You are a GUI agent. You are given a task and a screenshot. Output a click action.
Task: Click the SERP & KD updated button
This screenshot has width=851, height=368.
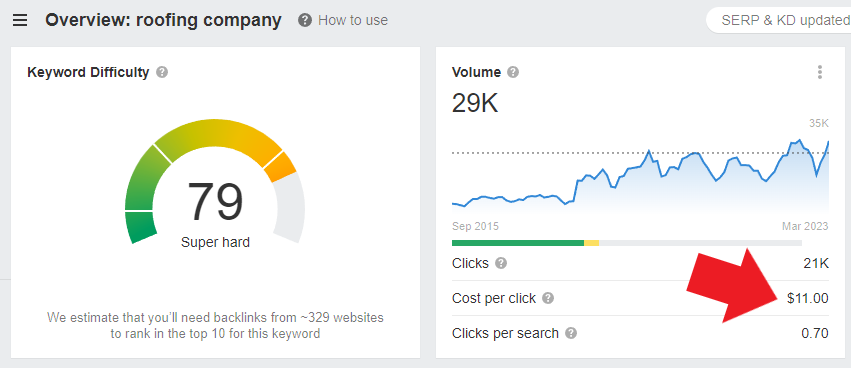(779, 21)
